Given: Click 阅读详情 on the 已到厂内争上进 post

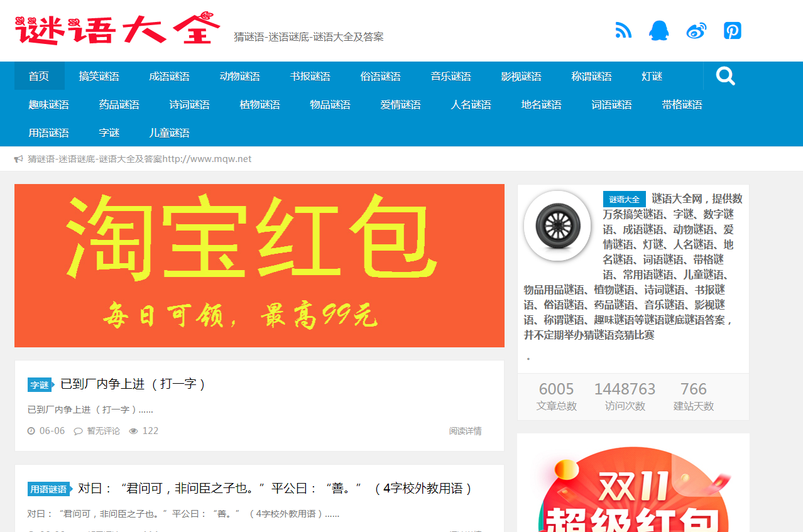Looking at the screenshot, I should pos(465,431).
